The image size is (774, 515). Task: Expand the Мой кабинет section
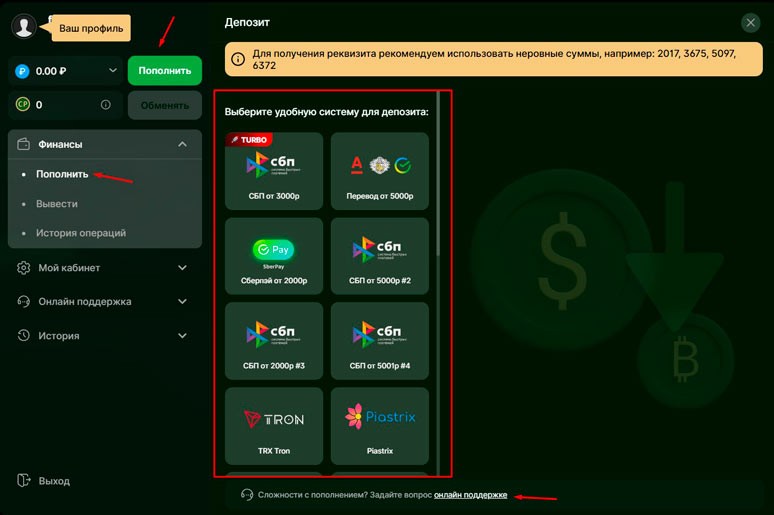[x=182, y=268]
